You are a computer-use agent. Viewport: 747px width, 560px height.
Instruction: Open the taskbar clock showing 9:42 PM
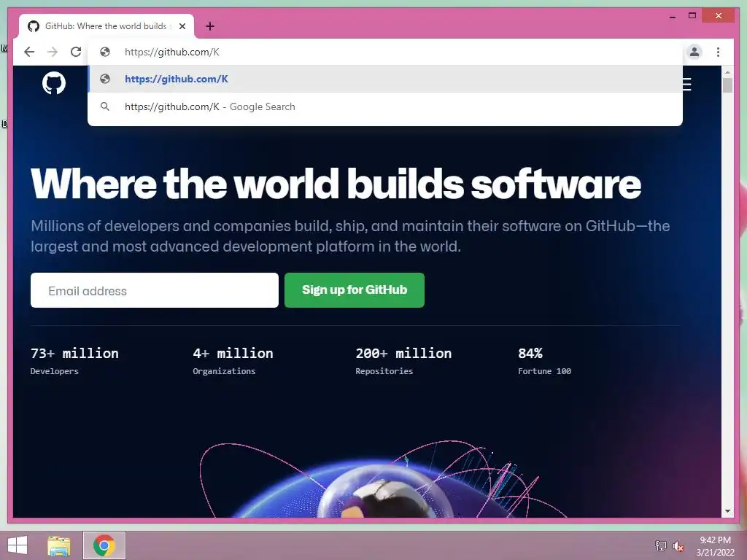[715, 545]
